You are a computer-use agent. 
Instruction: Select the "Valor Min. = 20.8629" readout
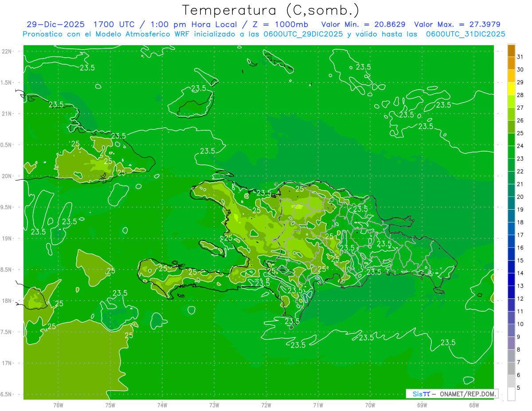pyautogui.click(x=363, y=24)
